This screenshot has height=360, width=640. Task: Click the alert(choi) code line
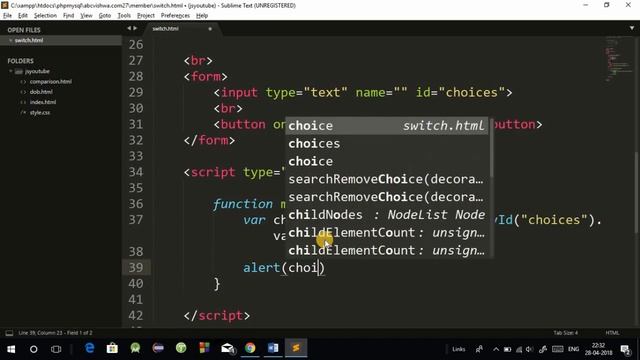pos(284,268)
